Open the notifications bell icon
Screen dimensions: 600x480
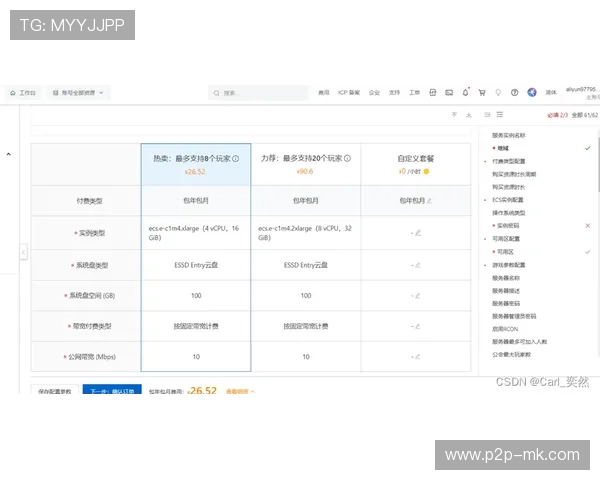click(x=466, y=92)
